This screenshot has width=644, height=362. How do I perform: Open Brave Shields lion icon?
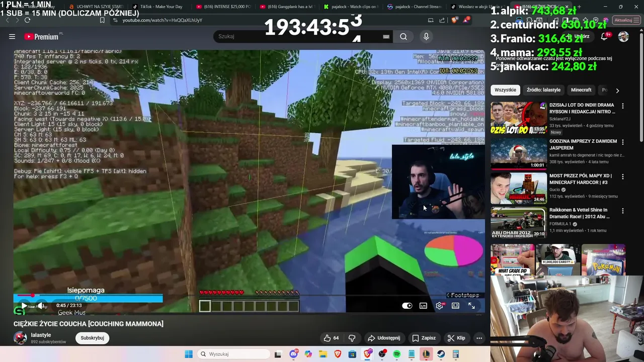pos(455,20)
